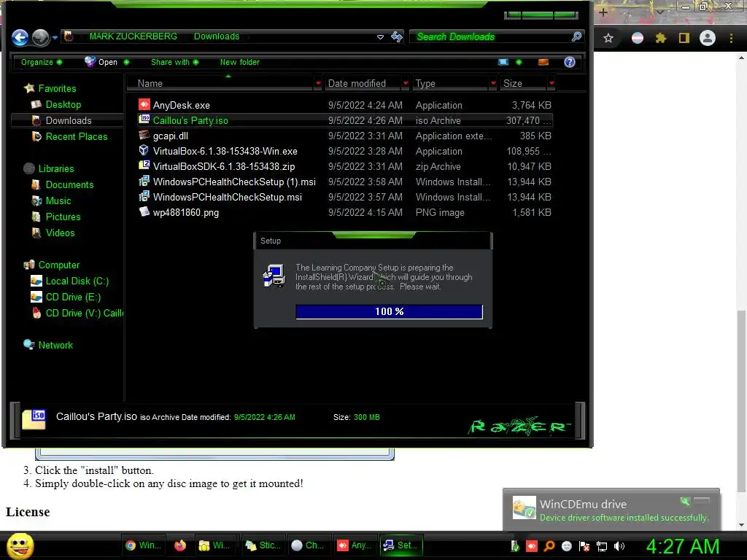This screenshot has width=747, height=560.
Task: Open Music library
Action: point(58,201)
